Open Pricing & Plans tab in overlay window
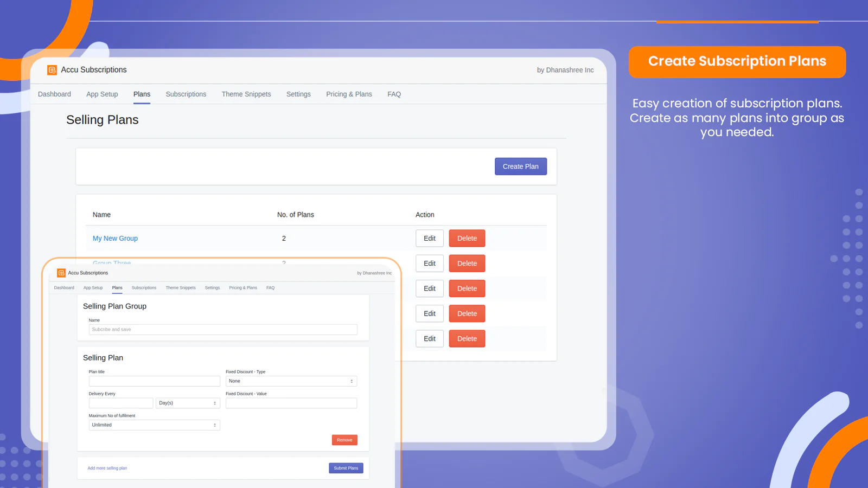Viewport: 868px width, 488px height. pos(243,288)
